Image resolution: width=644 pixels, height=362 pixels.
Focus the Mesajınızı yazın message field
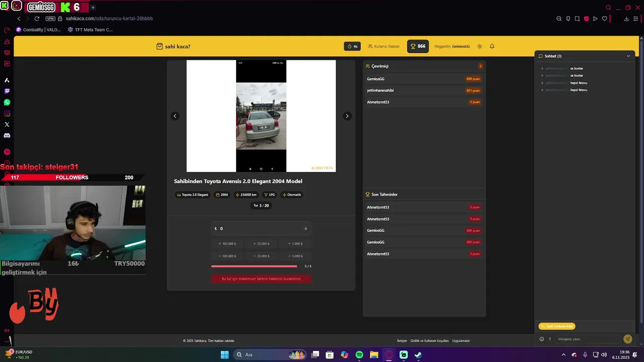[x=588, y=339]
